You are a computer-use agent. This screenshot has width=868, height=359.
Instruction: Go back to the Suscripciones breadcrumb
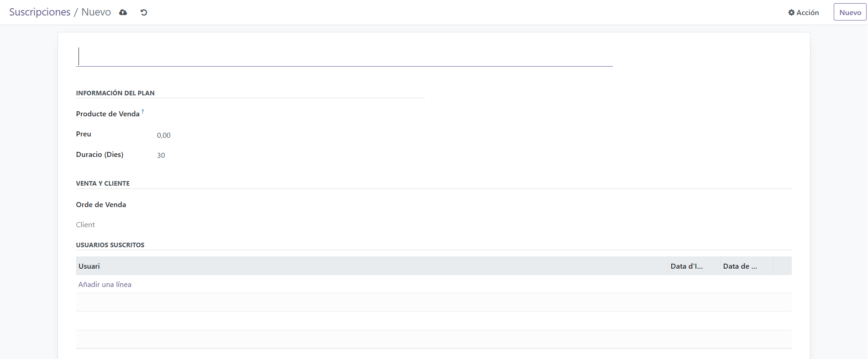[40, 12]
